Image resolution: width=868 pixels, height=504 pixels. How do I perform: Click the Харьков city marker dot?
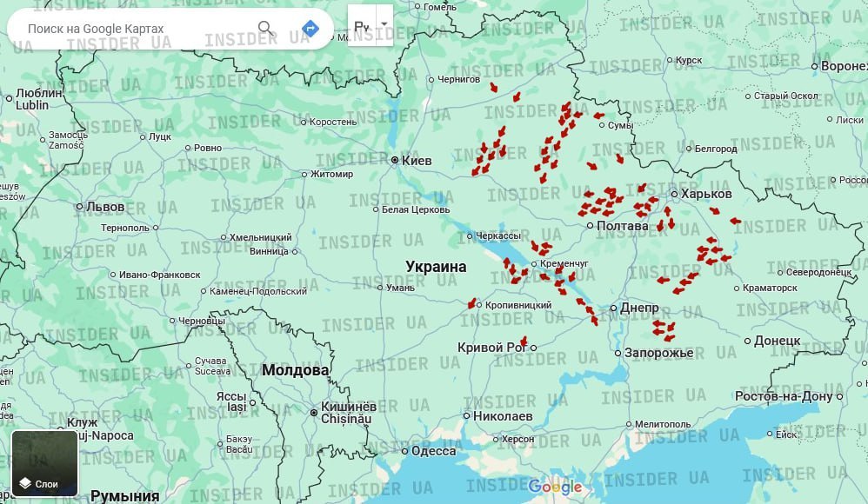[674, 194]
